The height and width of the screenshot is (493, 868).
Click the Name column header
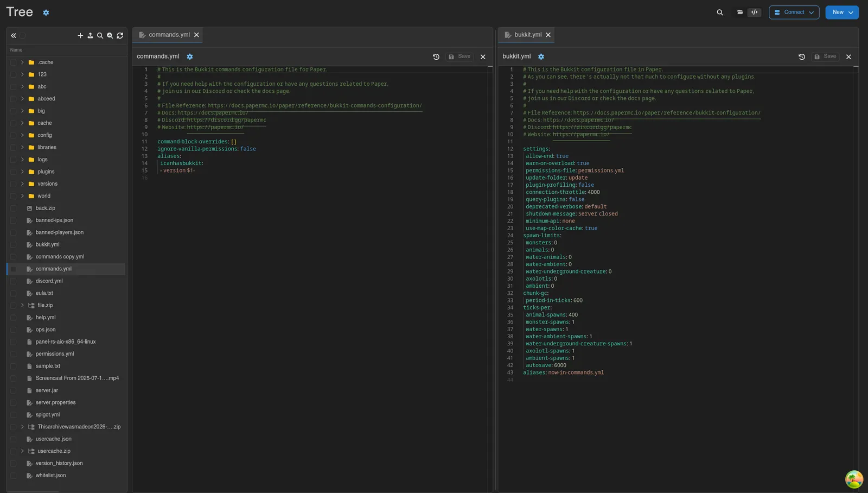16,50
